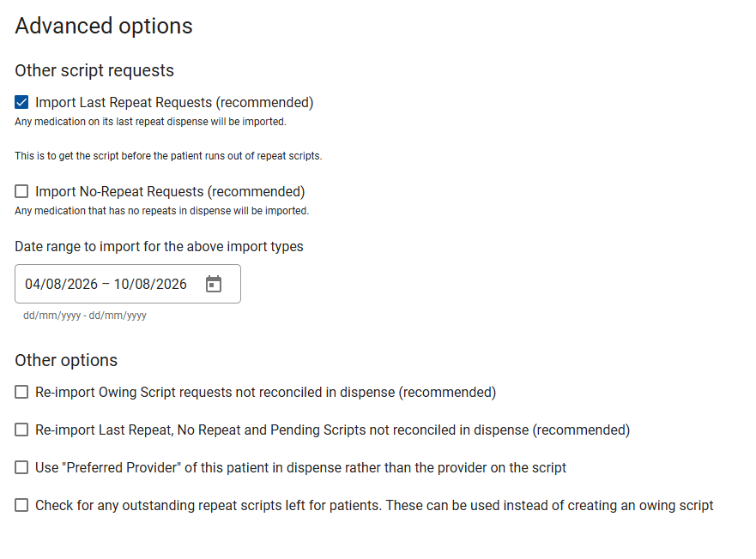Tick the outstanding repeat scripts checkbox
This screenshot has width=756, height=559.
(21, 504)
